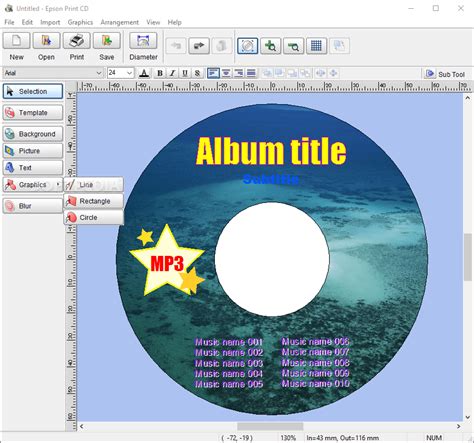The height and width of the screenshot is (443, 474).
Task: Open the text color picker icon
Action: click(x=144, y=73)
